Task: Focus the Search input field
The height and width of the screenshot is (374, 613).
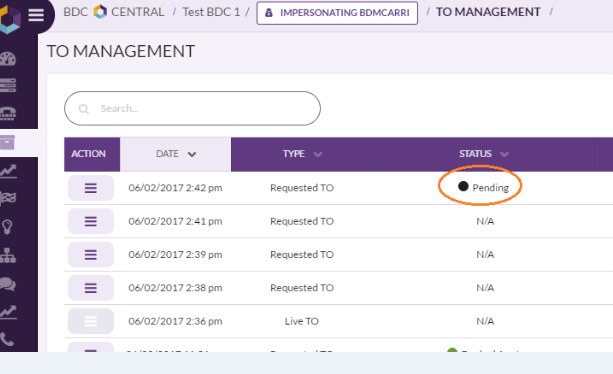Action: coord(192,108)
